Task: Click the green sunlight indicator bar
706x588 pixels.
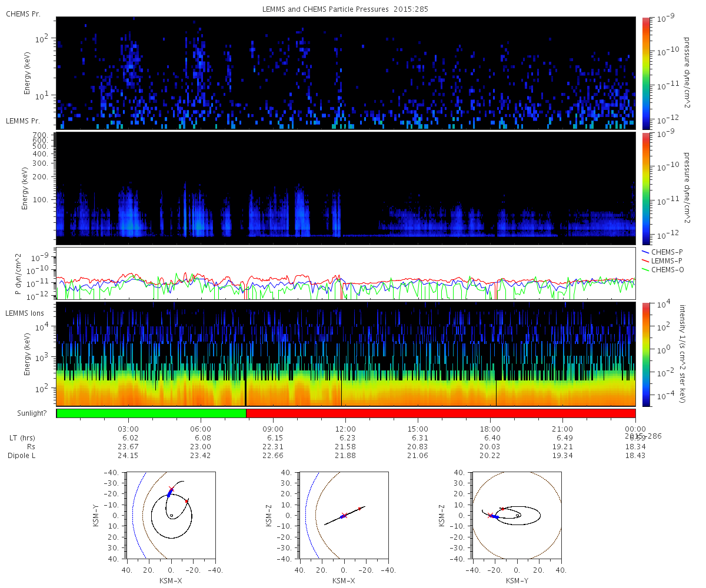Action: click(151, 413)
